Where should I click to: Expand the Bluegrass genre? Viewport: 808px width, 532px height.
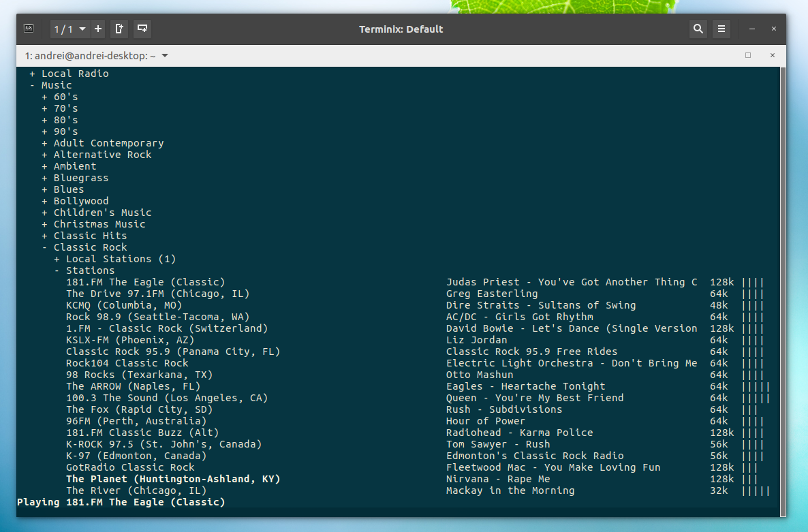pyautogui.click(x=75, y=178)
